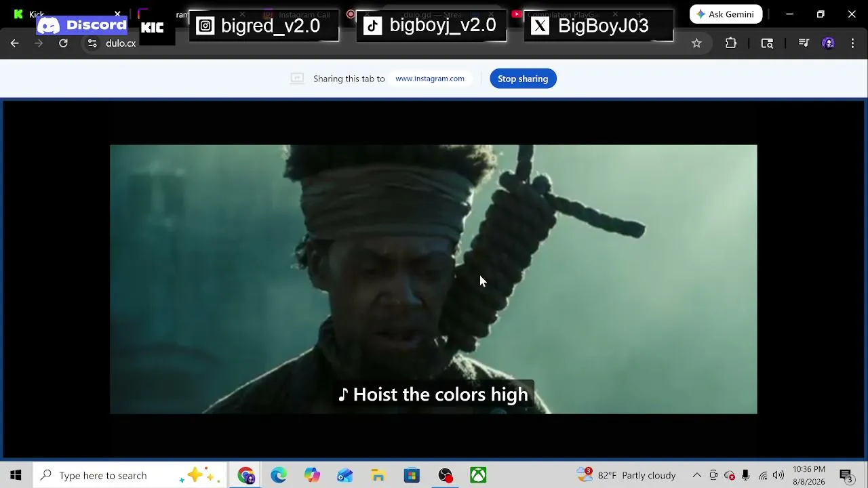Screen dimensions: 868x488
Task: Click the Type here to search box
Action: tap(130, 475)
